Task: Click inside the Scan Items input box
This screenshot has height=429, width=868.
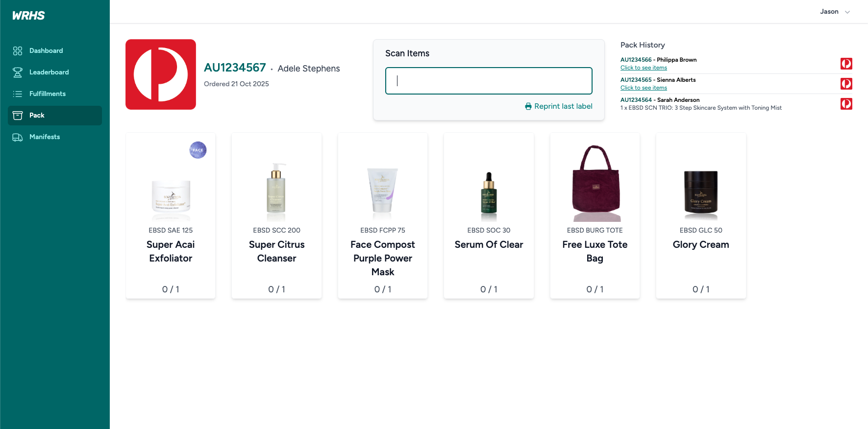Action: pos(488,80)
